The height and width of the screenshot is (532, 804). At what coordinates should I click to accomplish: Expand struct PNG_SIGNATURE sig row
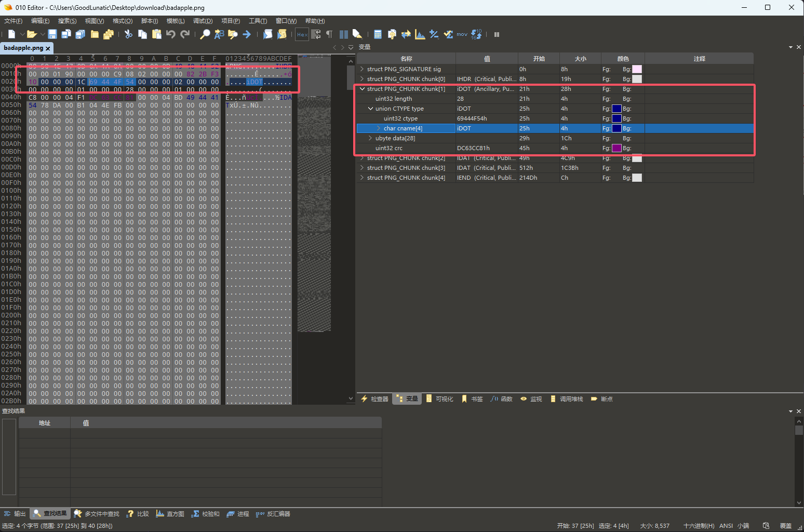362,69
